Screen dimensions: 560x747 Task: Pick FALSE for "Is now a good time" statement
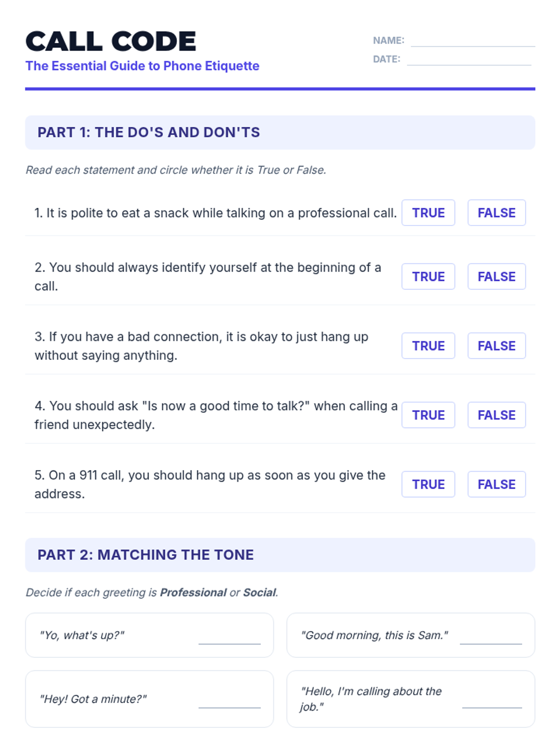point(497,415)
